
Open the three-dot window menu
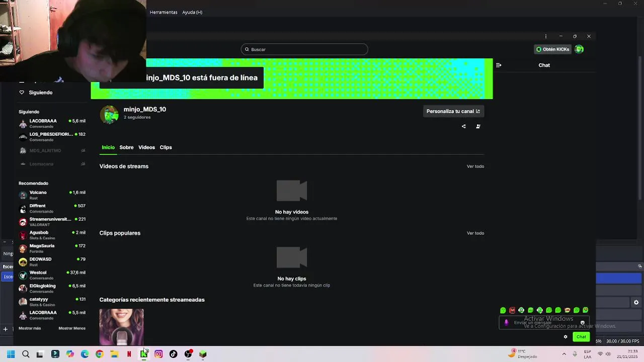(x=546, y=36)
